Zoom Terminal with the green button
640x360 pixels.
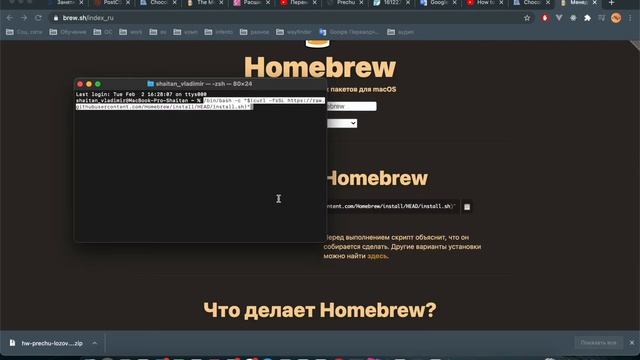coord(98,84)
